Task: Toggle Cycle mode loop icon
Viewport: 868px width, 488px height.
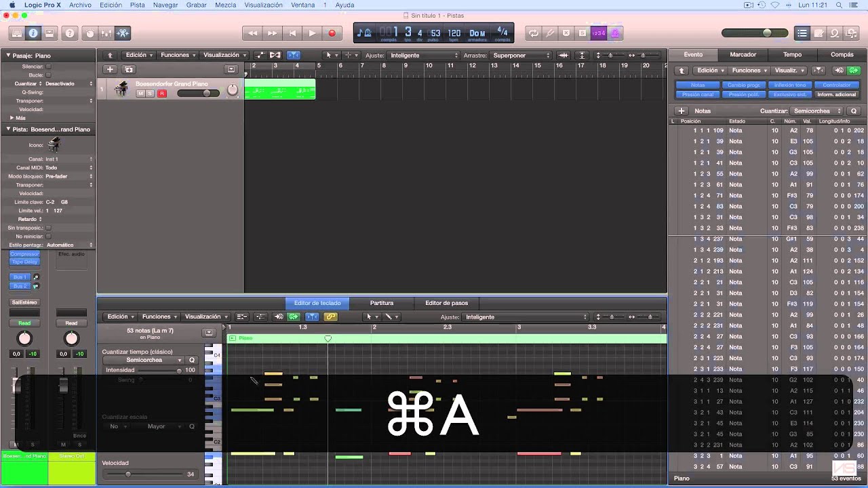Action: click(x=534, y=33)
